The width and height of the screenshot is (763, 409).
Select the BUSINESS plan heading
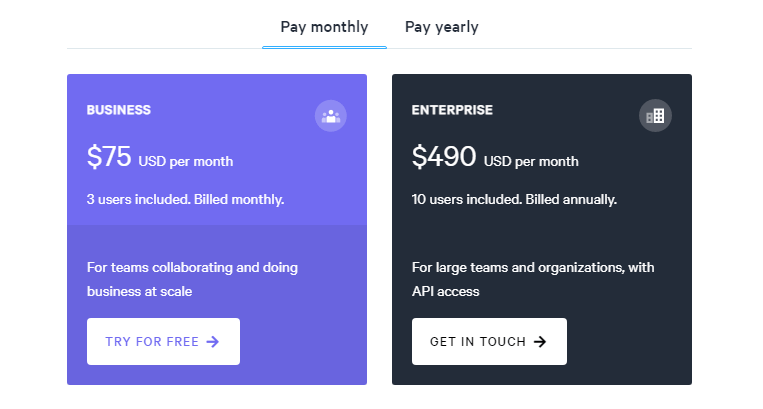point(119,110)
